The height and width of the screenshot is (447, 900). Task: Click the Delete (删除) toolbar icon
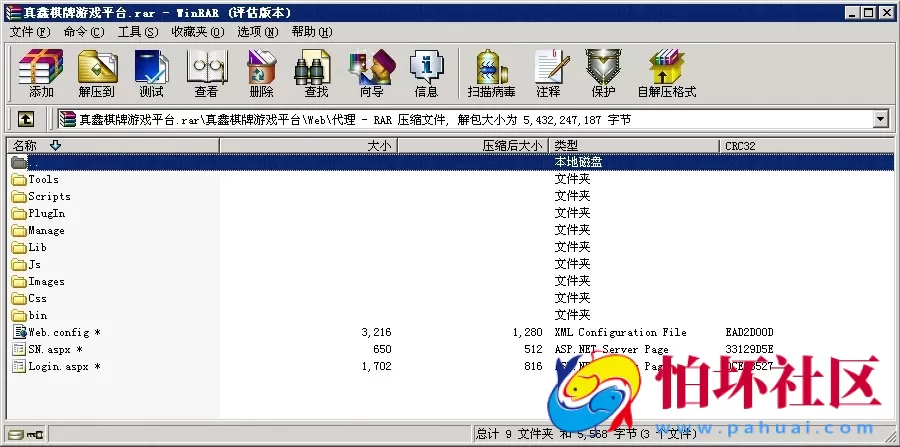pos(262,73)
